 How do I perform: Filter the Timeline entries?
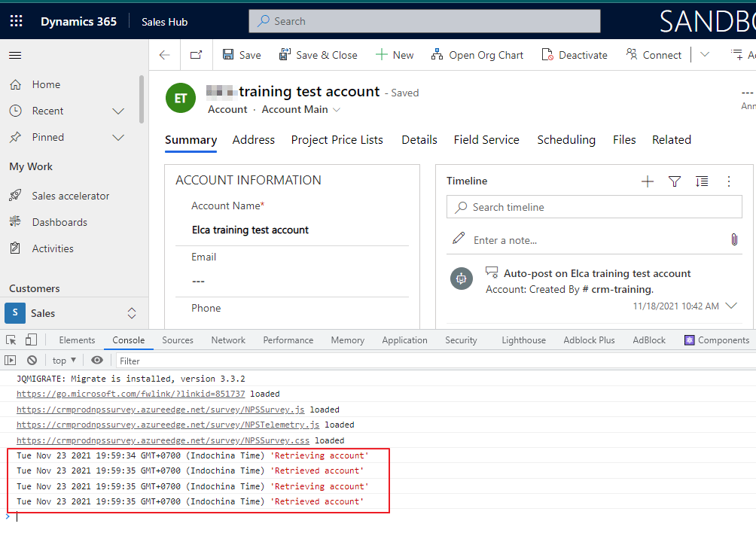point(674,181)
